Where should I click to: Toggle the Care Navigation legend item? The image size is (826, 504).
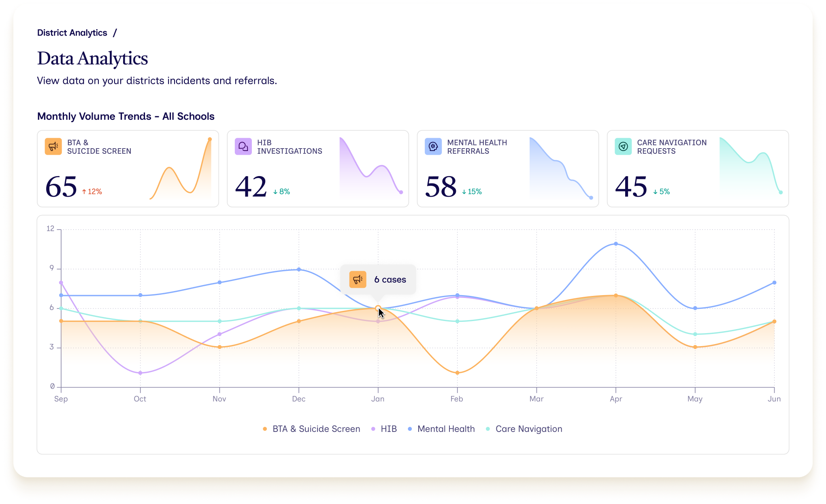tap(524, 429)
